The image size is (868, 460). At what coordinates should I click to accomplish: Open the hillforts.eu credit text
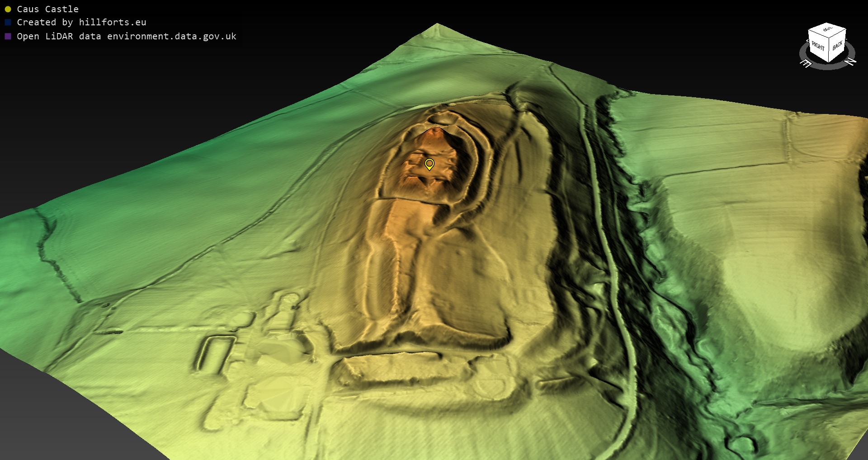pos(112,22)
